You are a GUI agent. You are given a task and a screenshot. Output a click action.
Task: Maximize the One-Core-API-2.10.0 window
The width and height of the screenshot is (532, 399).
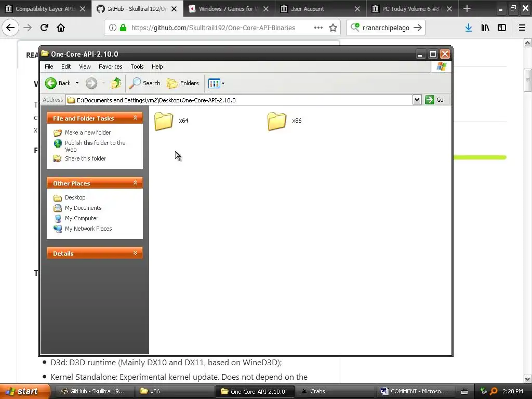(x=433, y=54)
